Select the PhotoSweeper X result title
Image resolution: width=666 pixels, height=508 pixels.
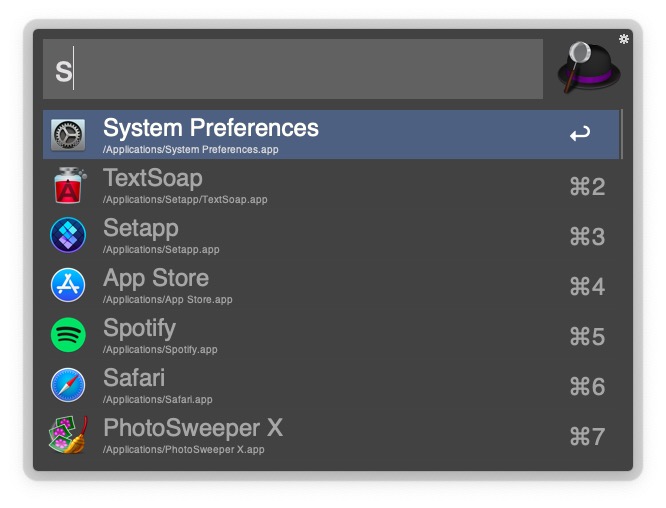coord(193,427)
